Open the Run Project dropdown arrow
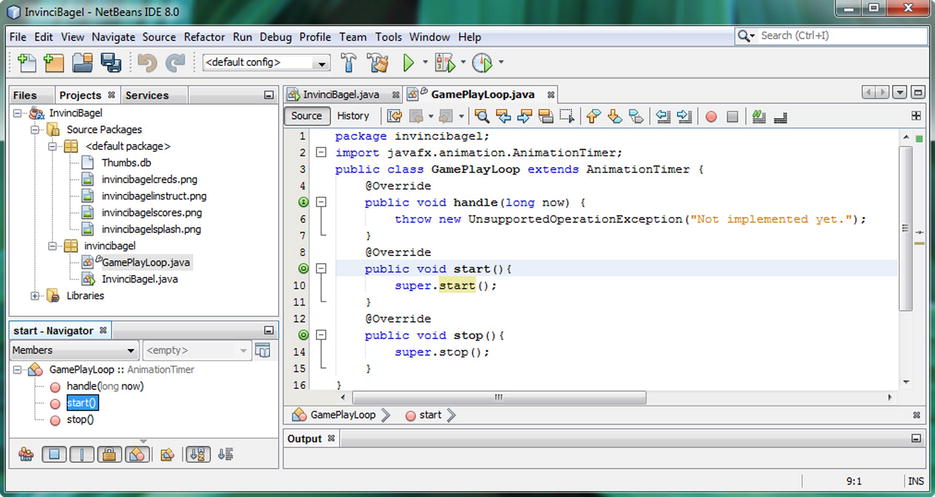 [x=425, y=62]
